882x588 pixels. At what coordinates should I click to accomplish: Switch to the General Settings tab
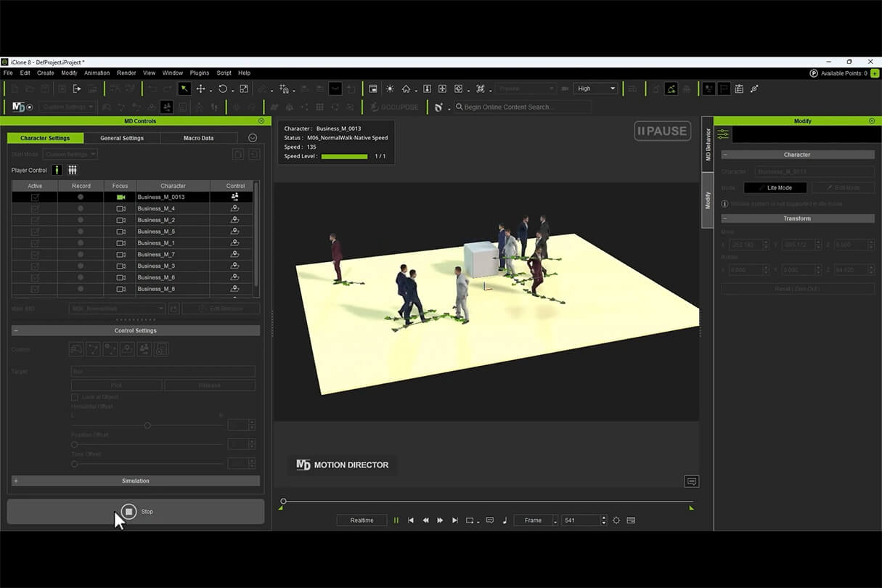click(122, 138)
